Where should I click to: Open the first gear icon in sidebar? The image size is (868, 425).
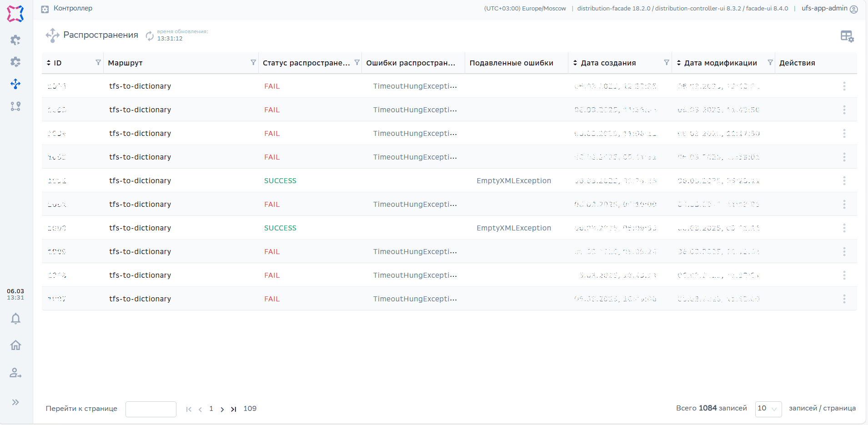tap(15, 40)
